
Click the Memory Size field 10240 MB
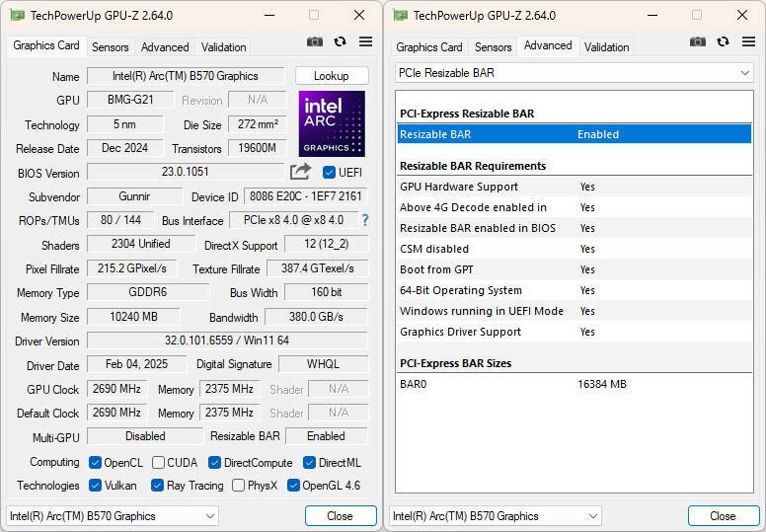tap(133, 317)
